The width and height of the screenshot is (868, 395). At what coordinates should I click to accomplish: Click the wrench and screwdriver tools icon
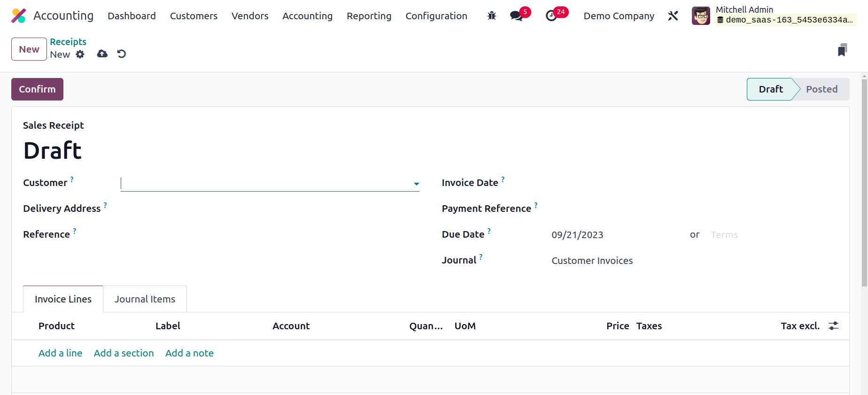[673, 16]
